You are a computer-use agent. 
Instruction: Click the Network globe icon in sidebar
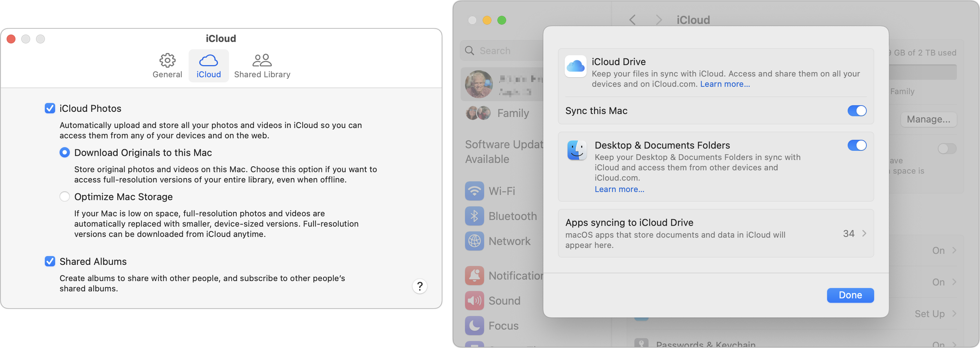474,241
